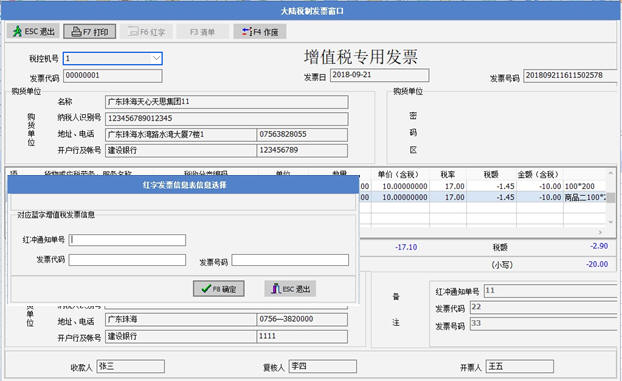The width and height of the screenshot is (622, 381).
Task: Click the 收款人 field containing 张三
Action: click(131, 366)
